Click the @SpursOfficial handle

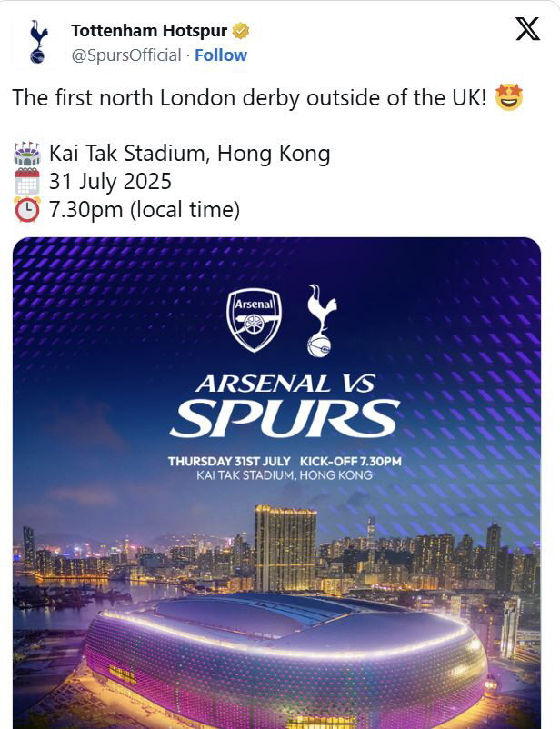(126, 55)
